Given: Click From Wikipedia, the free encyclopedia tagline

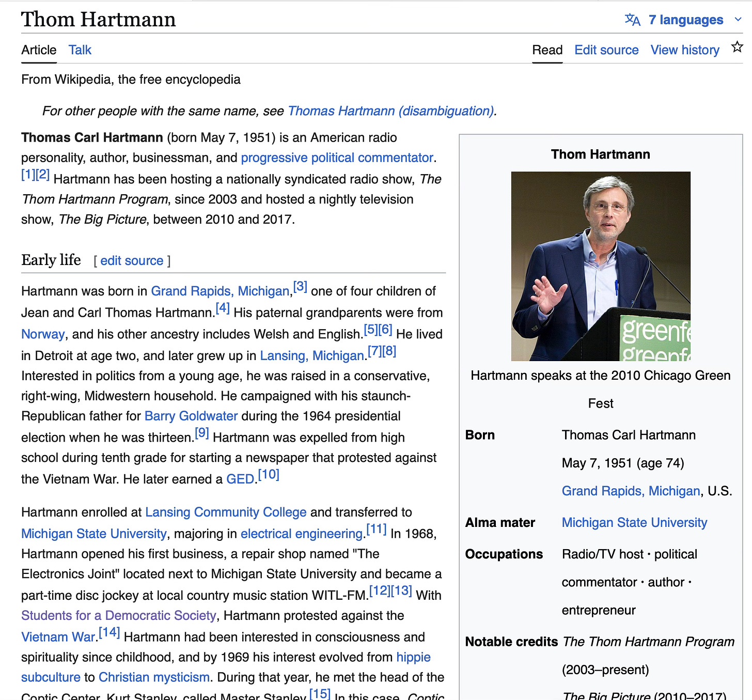Looking at the screenshot, I should coord(131,80).
